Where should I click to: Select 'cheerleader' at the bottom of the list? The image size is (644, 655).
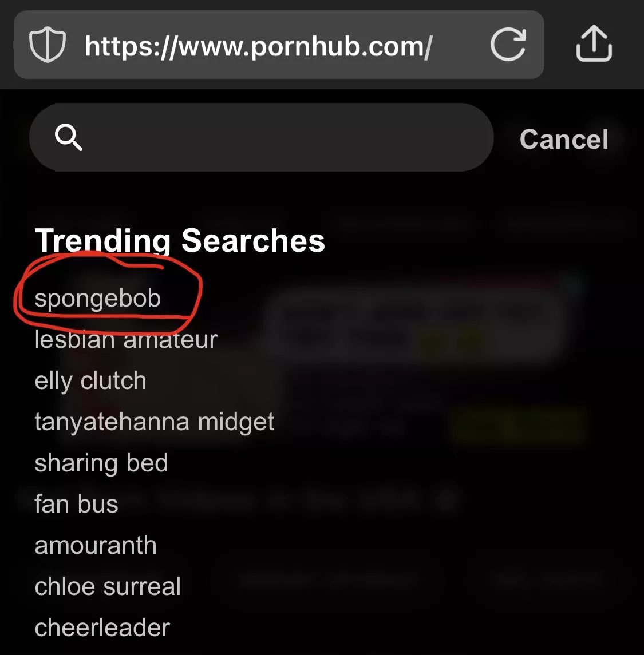coord(102,628)
